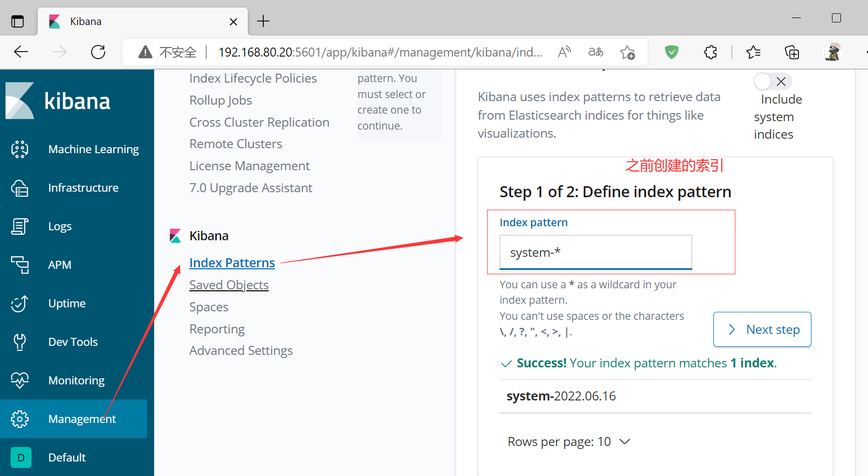Click the APM menu label
The width and height of the screenshot is (868, 476).
(60, 265)
